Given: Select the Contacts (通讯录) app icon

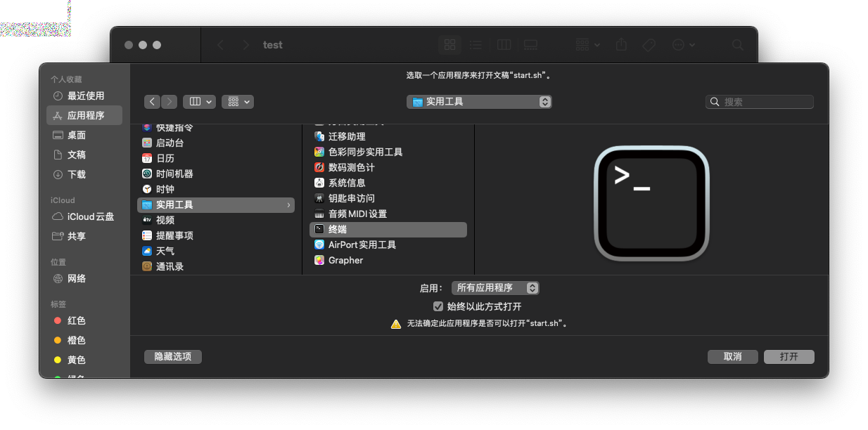Looking at the screenshot, I should tap(147, 266).
